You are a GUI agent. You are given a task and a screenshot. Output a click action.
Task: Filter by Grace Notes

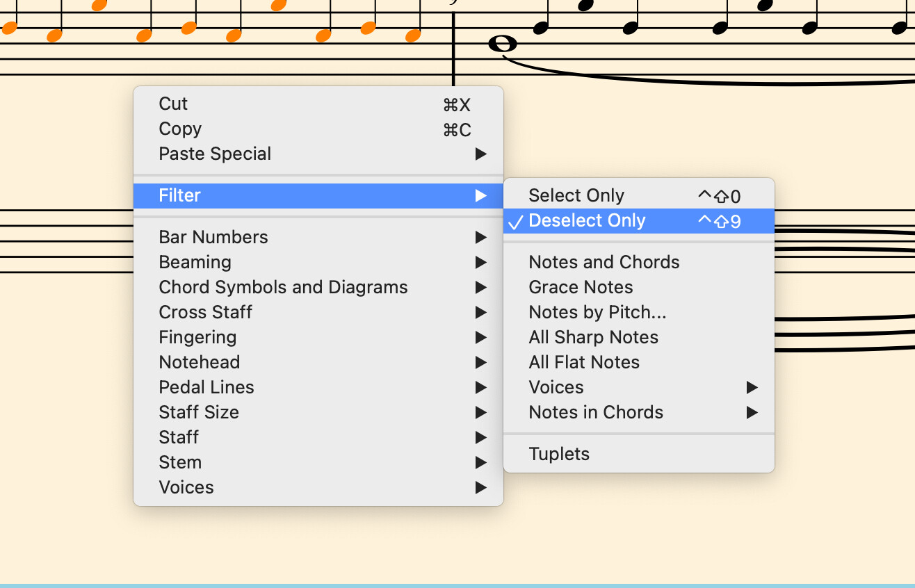639,287
